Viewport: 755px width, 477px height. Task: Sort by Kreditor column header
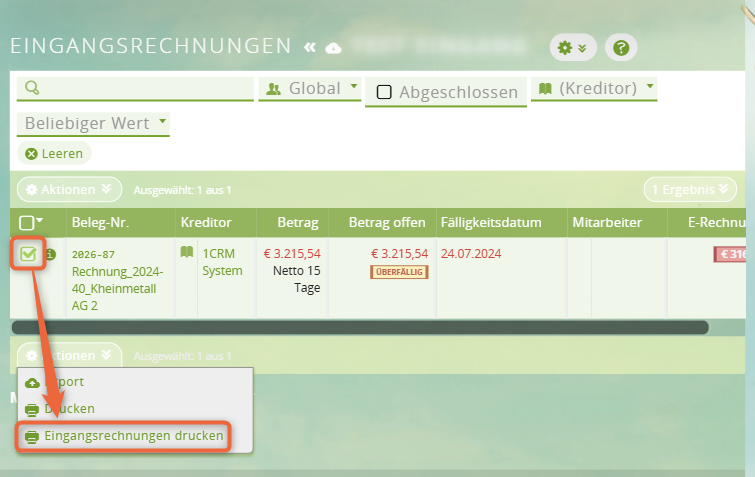pos(206,222)
